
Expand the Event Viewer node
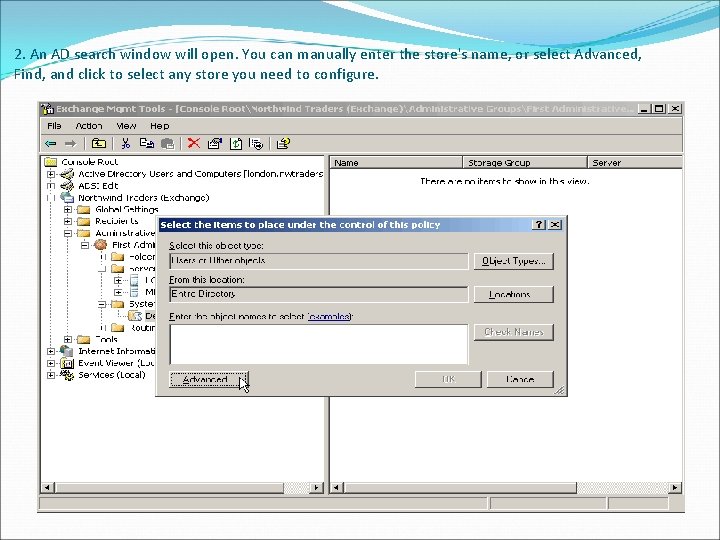51,363
